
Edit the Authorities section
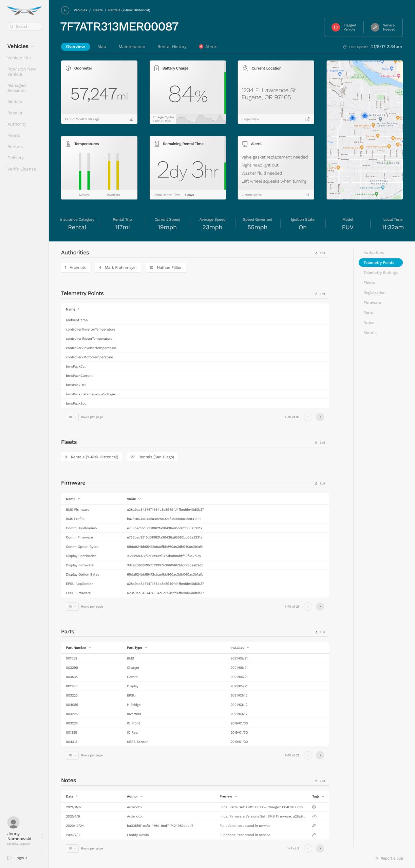pyautogui.click(x=320, y=253)
